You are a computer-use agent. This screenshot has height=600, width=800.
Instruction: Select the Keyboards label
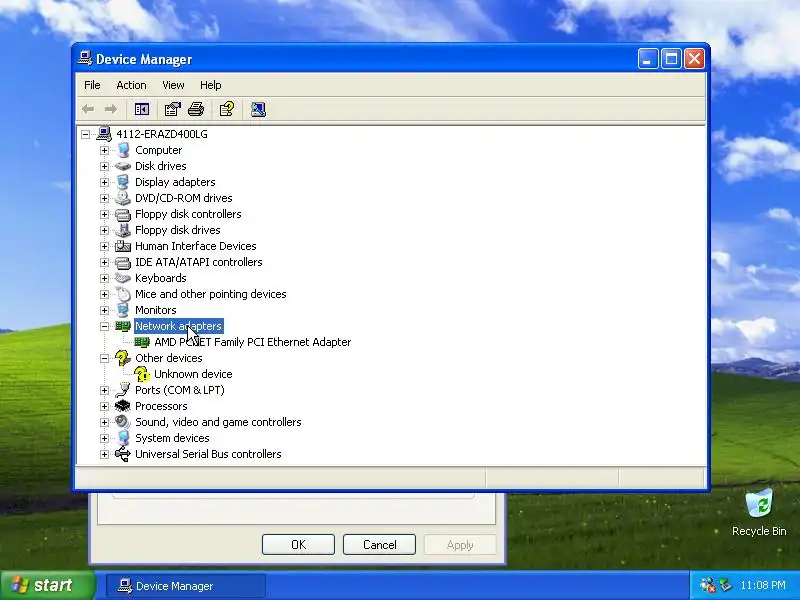(161, 278)
